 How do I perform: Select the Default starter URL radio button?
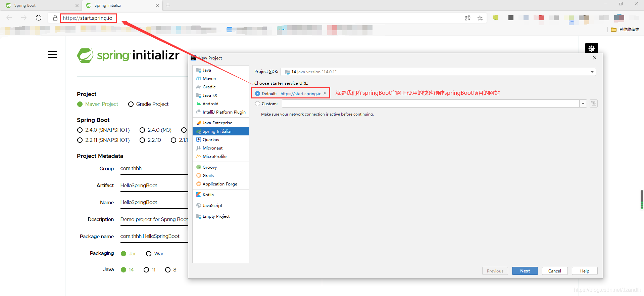257,94
